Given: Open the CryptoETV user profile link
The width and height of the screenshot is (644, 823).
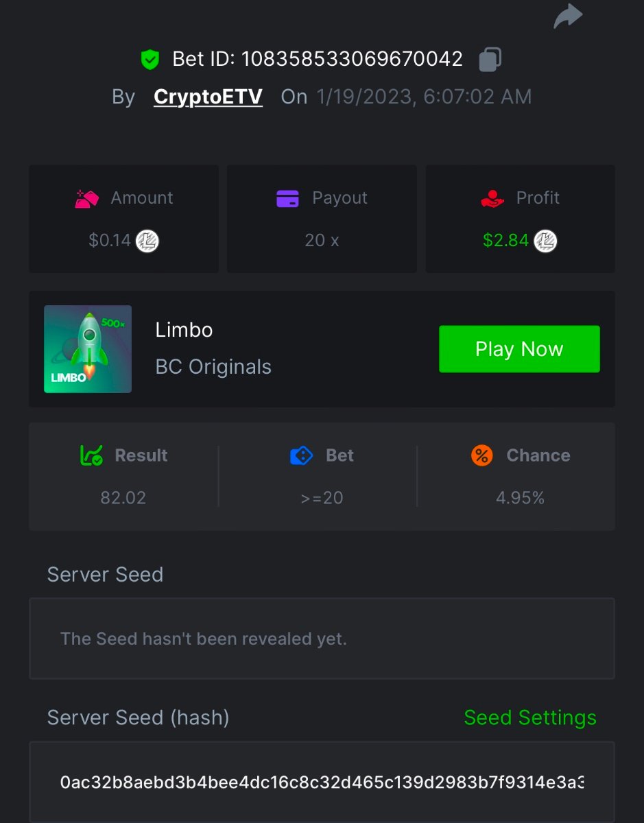Looking at the screenshot, I should (x=208, y=97).
